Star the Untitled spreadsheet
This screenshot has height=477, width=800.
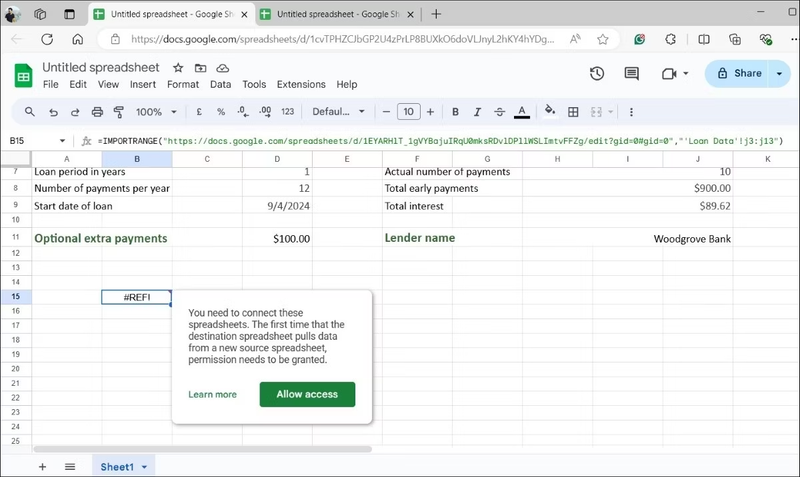pos(178,68)
